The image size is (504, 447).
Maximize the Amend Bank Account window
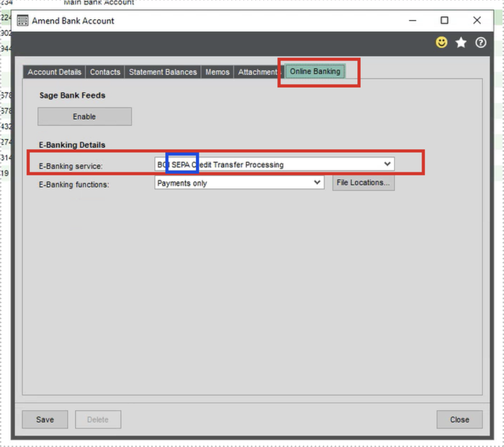444,20
